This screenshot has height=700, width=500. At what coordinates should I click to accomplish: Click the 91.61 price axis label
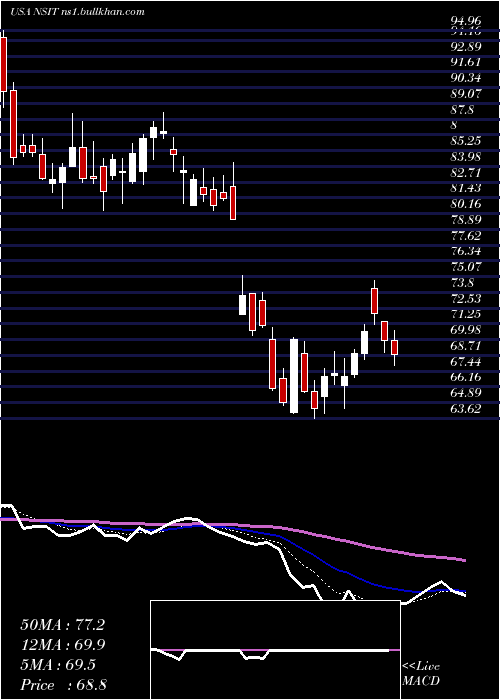(x=466, y=62)
